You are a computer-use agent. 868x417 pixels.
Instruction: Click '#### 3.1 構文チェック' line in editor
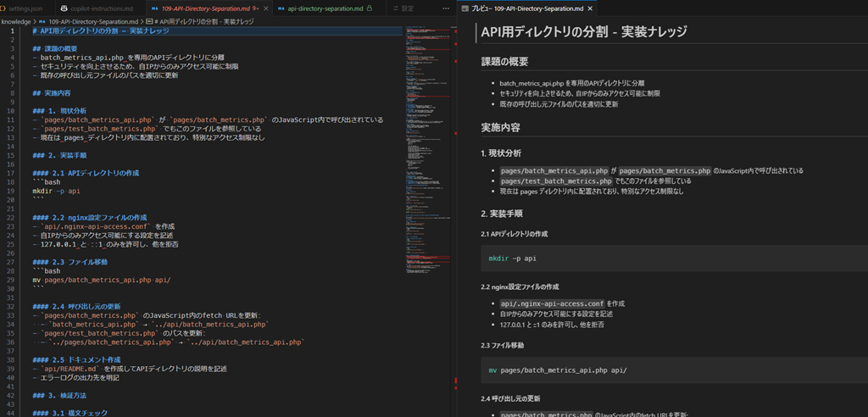pyautogui.click(x=70, y=413)
